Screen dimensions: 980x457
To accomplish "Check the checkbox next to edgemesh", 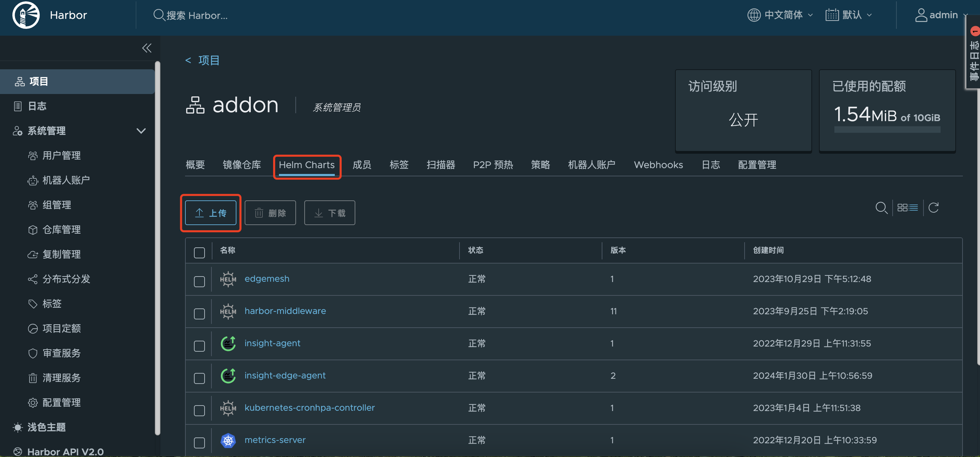I will (199, 281).
